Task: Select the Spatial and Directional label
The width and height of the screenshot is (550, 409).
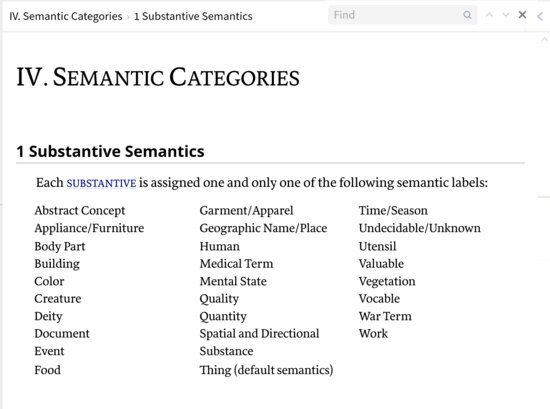Action: point(259,334)
